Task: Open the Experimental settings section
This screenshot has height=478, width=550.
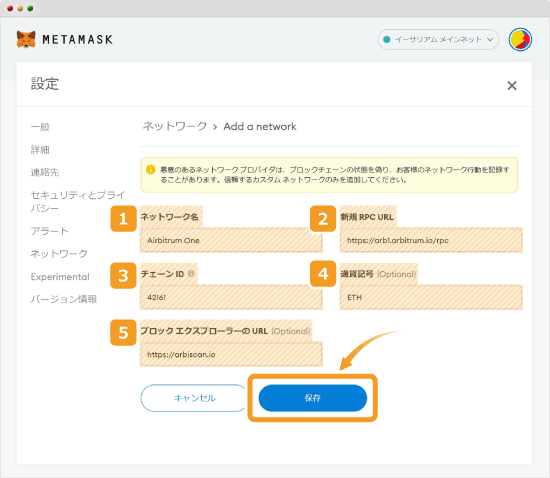Action: click(60, 277)
